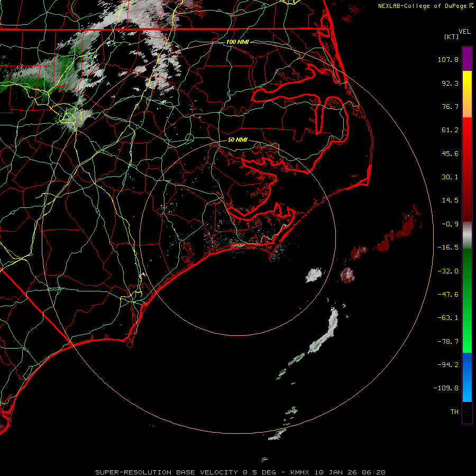The width and height of the screenshot is (476, 476).
Task: Click the TH legend label
Action: (x=454, y=412)
